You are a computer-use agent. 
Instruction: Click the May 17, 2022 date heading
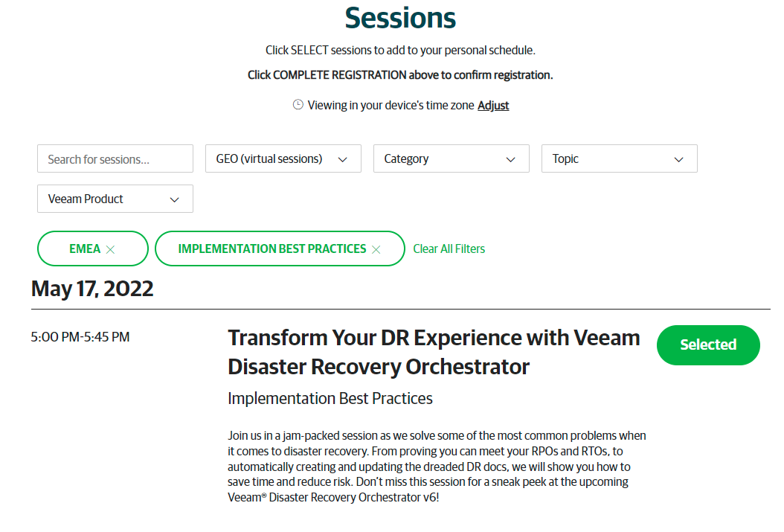(92, 289)
